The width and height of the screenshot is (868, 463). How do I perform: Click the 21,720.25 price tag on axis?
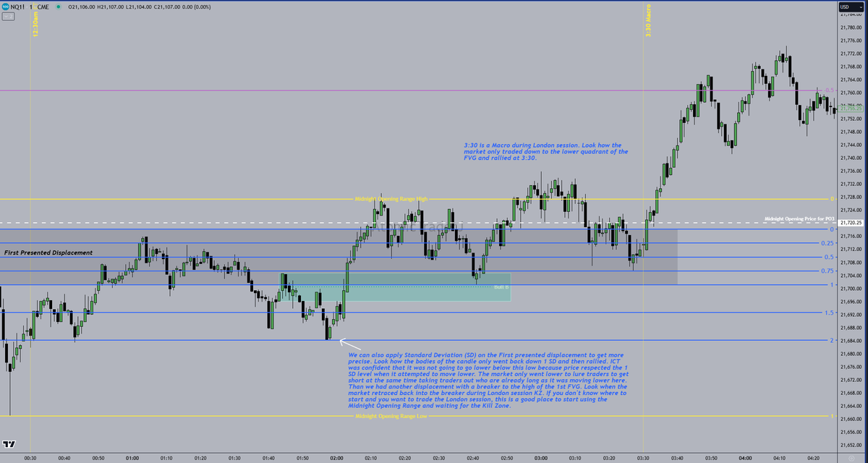tap(851, 223)
